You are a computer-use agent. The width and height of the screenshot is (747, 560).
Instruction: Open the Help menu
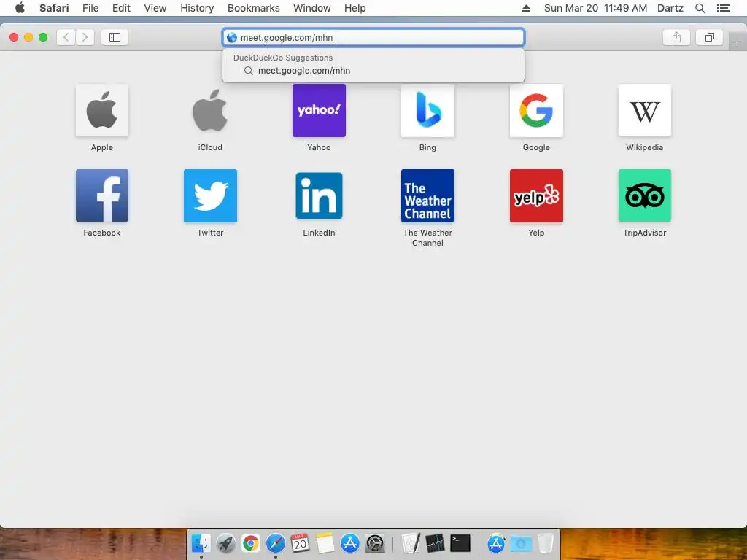[355, 8]
